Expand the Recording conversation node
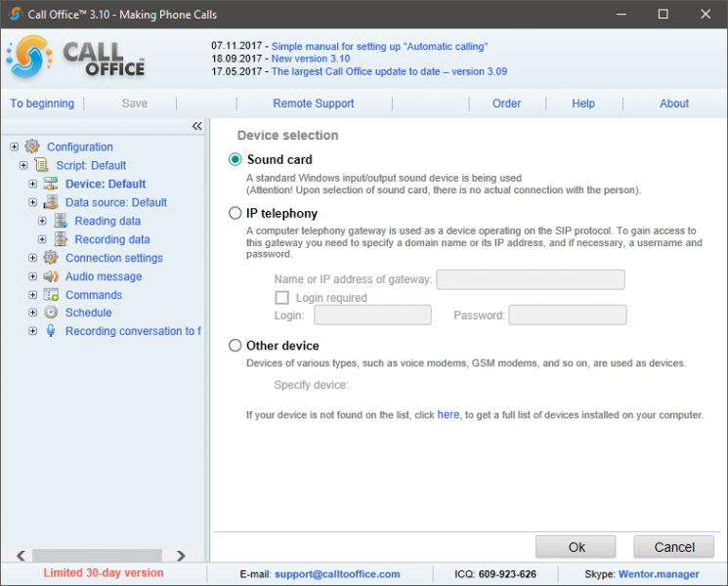Screen dimensions: 728x586 click(x=32, y=331)
